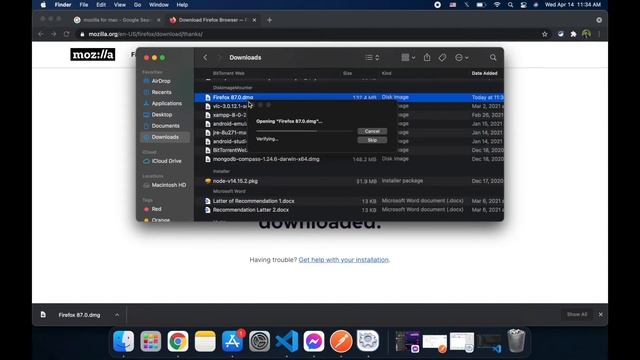Cancel opening Firefox 87.0.dmg

(372, 131)
